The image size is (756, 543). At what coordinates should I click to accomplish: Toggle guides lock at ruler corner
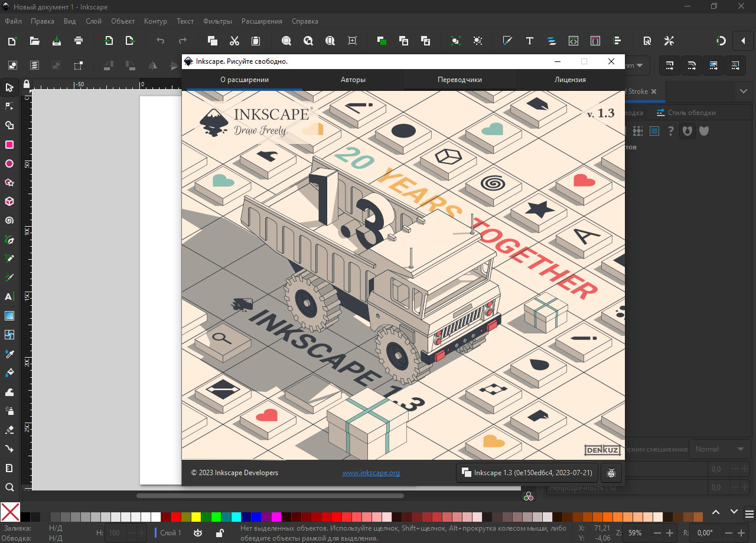pyautogui.click(x=26, y=84)
